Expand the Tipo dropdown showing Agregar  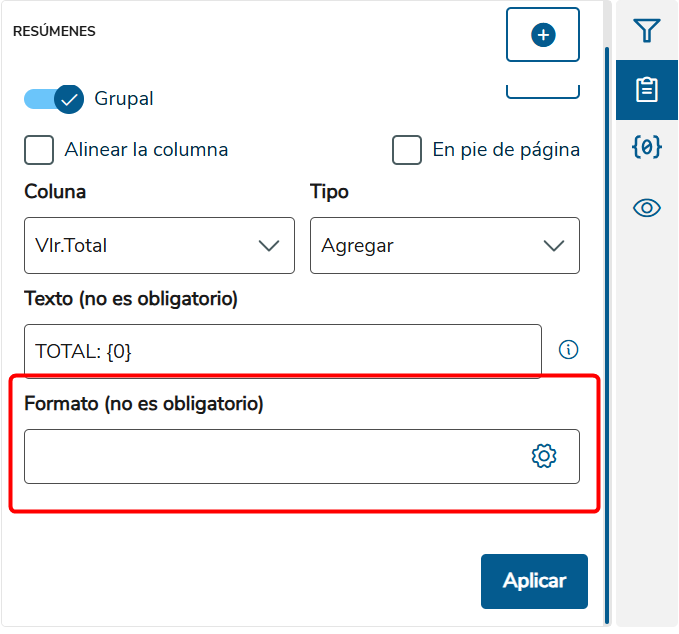click(x=445, y=246)
